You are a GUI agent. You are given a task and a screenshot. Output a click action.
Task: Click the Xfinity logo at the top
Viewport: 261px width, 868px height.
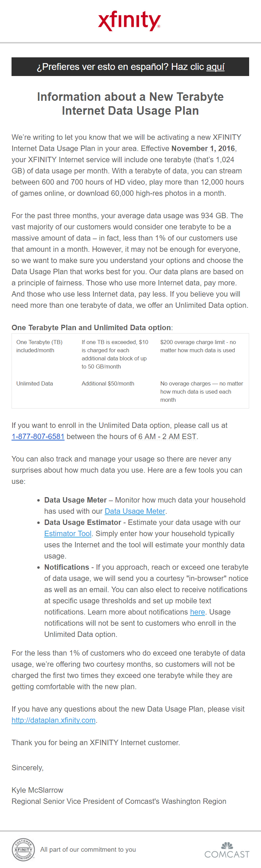click(129, 21)
